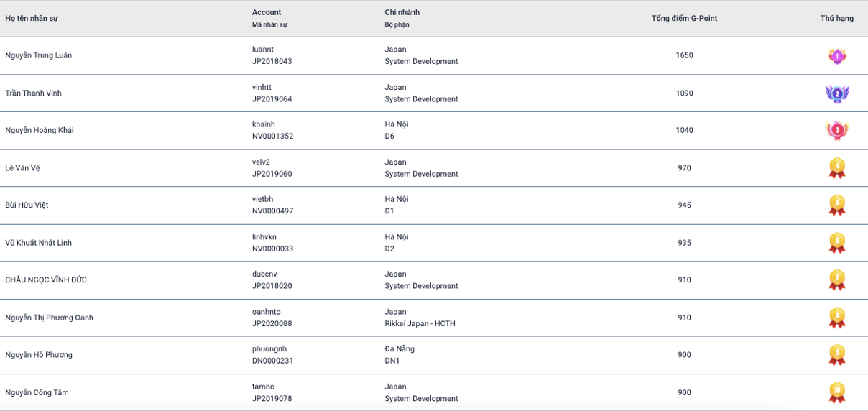Click Nguyễn Hoàng Khải's rank 3 pink badge
The height and width of the screenshot is (411, 868).
click(837, 131)
